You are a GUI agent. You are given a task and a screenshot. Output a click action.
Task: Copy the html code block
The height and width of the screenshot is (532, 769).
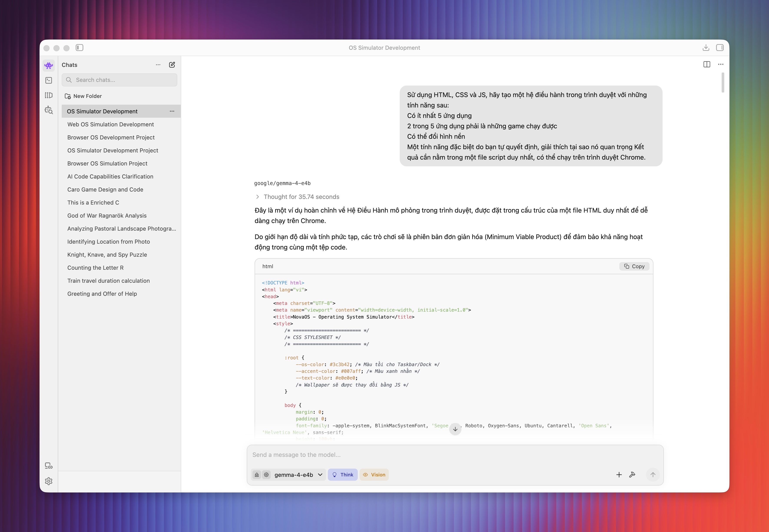(x=634, y=266)
